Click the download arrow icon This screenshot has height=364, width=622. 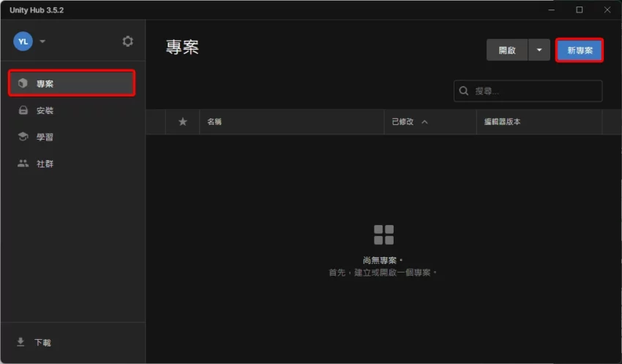[x=20, y=342]
